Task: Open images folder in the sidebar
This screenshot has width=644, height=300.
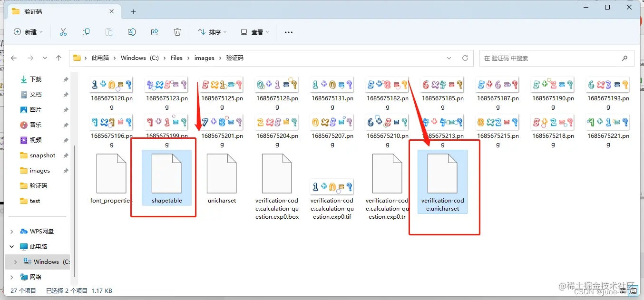Action: [39, 171]
